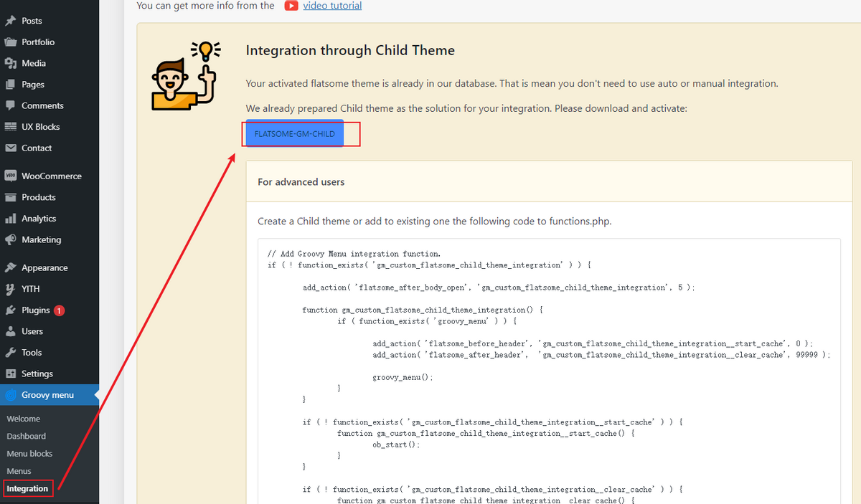
Task: Click the flatsome_after_header add_action line
Action: pos(601,355)
